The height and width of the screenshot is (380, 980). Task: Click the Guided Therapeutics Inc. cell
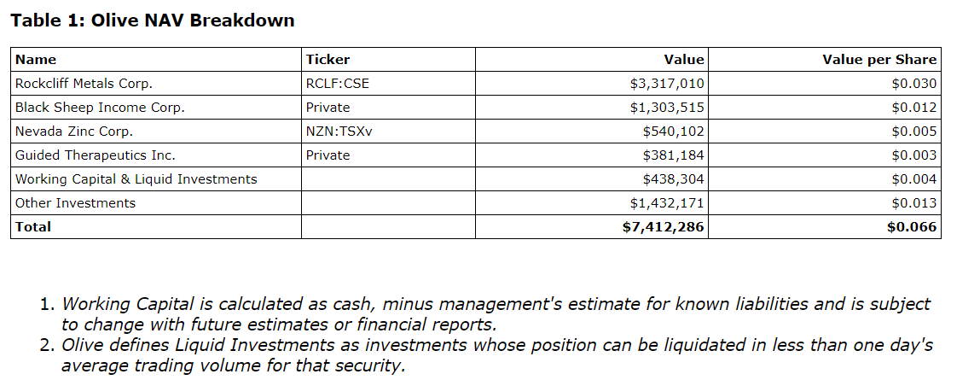tap(96, 155)
